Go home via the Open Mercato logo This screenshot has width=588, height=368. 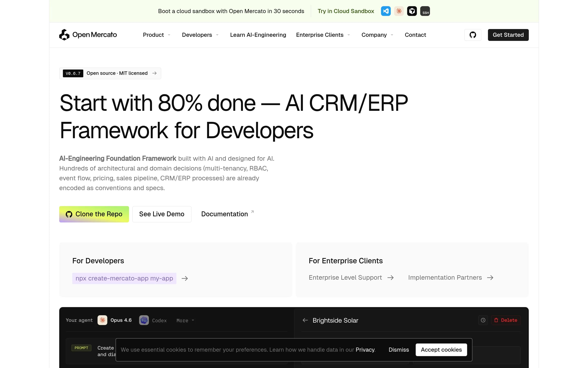point(88,35)
